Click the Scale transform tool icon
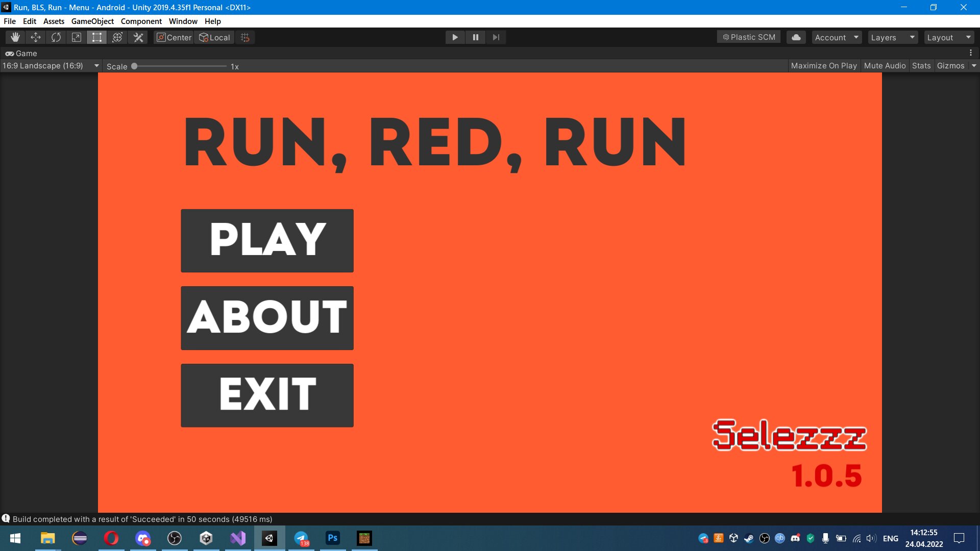Screen dimensions: 980x551 (x=77, y=37)
